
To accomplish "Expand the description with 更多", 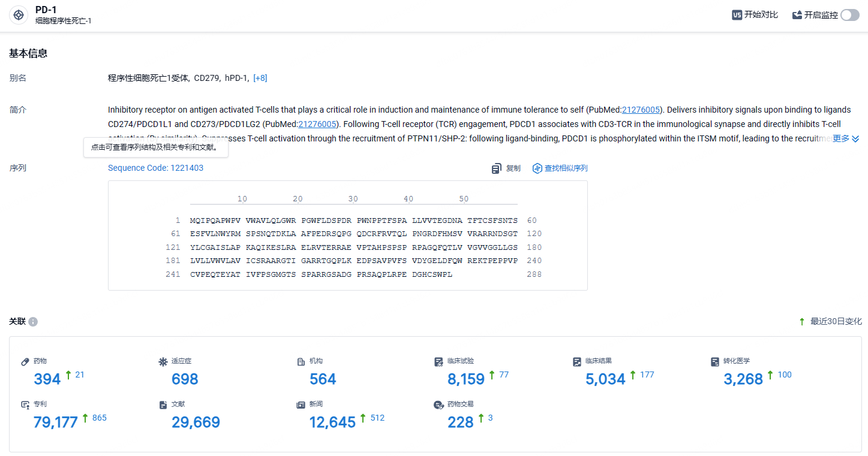I will point(846,138).
